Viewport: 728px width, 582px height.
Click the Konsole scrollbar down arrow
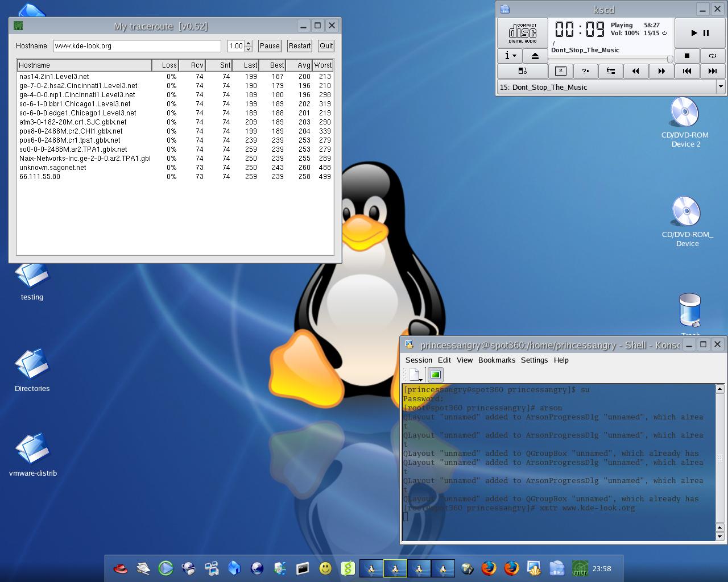[x=719, y=537]
